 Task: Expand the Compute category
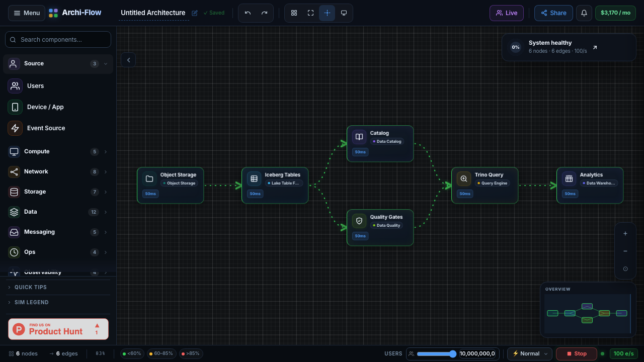(x=58, y=152)
